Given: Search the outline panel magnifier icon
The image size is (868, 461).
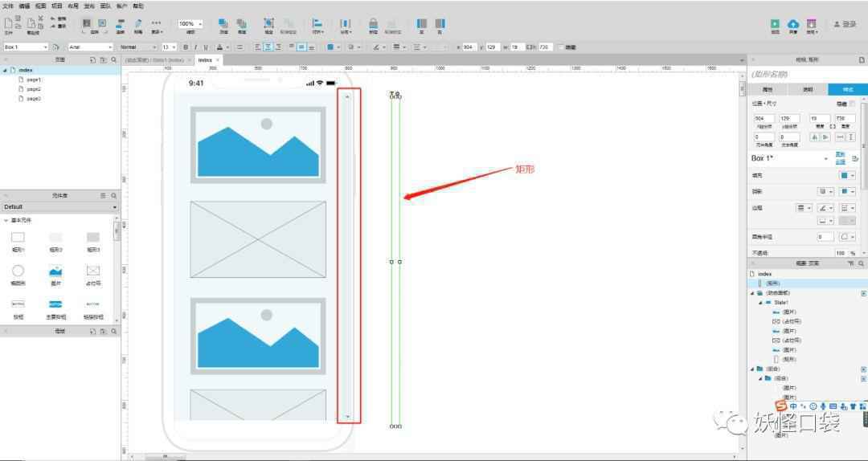Looking at the screenshot, I should click(862, 264).
